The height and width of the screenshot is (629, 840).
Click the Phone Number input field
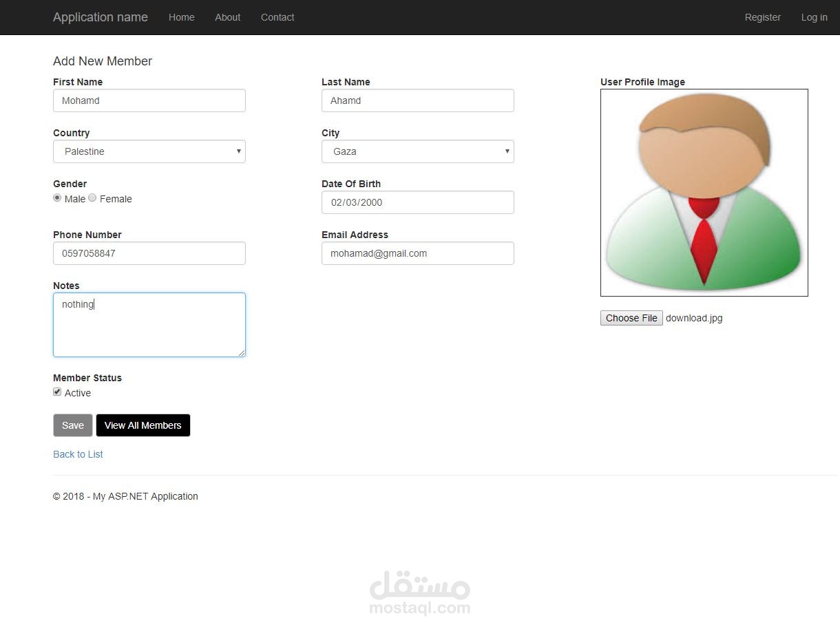click(149, 253)
